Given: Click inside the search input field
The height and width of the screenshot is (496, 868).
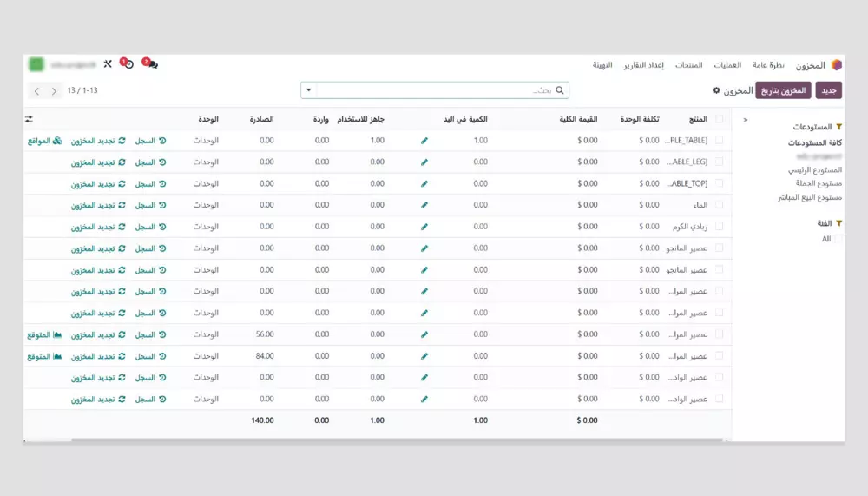Looking at the screenshot, I should click(435, 90).
